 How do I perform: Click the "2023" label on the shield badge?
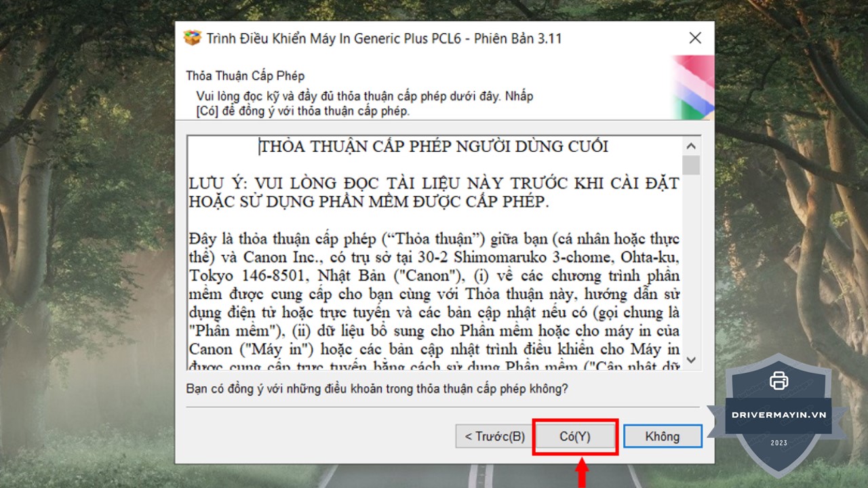click(778, 443)
